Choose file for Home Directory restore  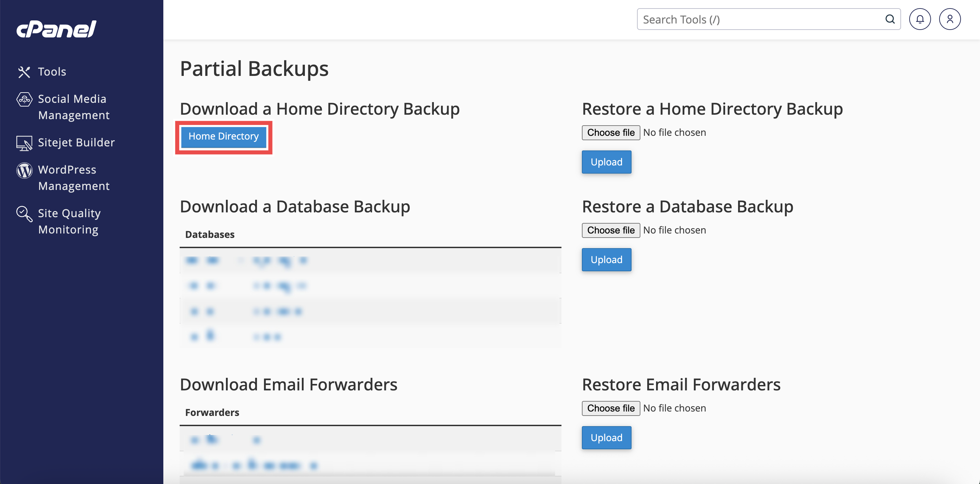tap(610, 133)
